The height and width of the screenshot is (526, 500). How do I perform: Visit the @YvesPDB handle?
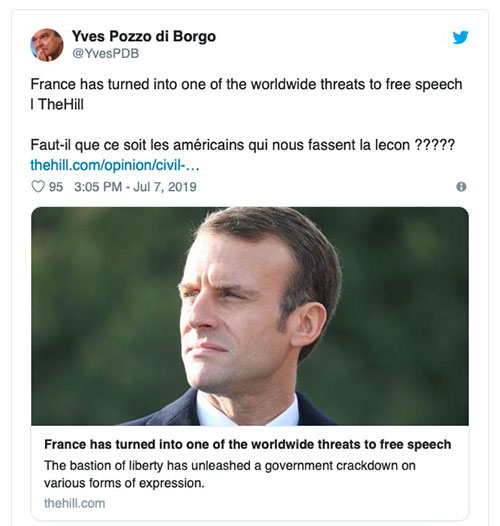(x=106, y=54)
